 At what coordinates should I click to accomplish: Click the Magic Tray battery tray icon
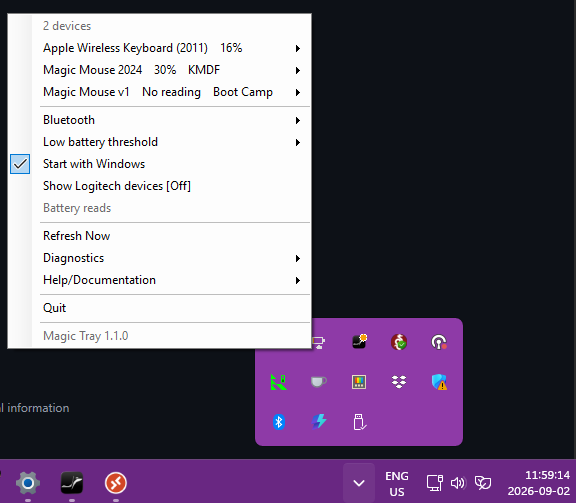pos(318,342)
